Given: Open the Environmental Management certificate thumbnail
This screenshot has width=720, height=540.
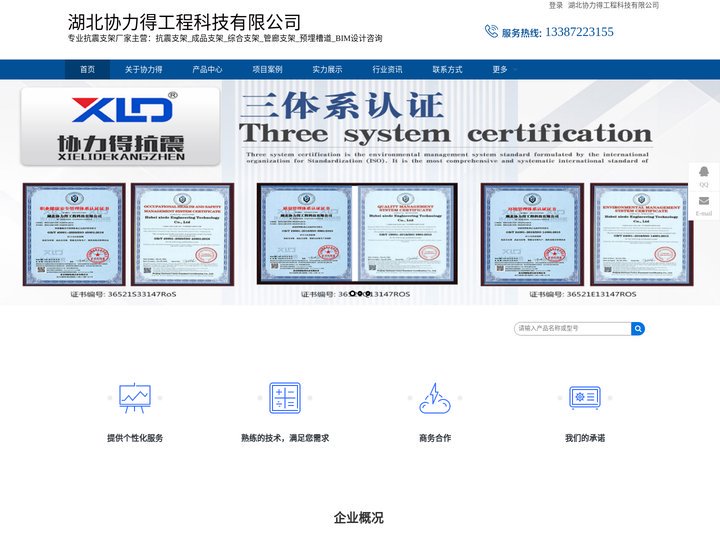Looking at the screenshot, I should (641, 234).
